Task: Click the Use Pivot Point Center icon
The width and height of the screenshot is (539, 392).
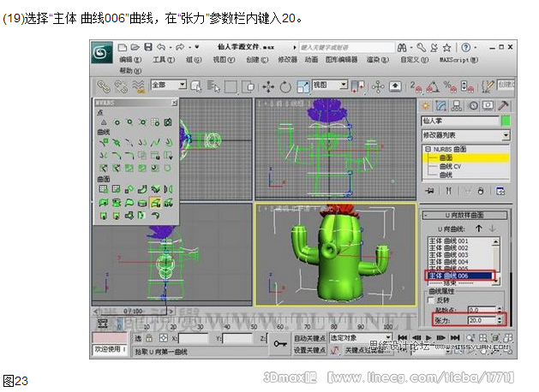Action: tap(358, 86)
